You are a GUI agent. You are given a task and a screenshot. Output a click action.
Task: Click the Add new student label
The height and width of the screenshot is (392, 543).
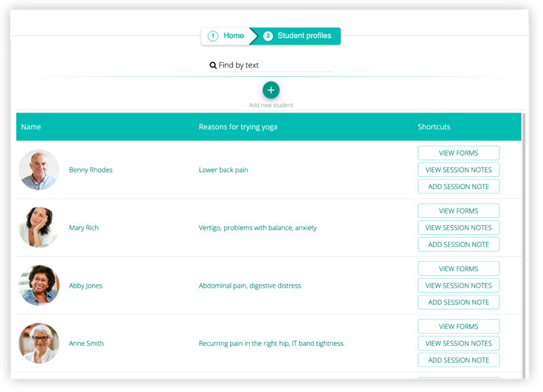pos(271,105)
